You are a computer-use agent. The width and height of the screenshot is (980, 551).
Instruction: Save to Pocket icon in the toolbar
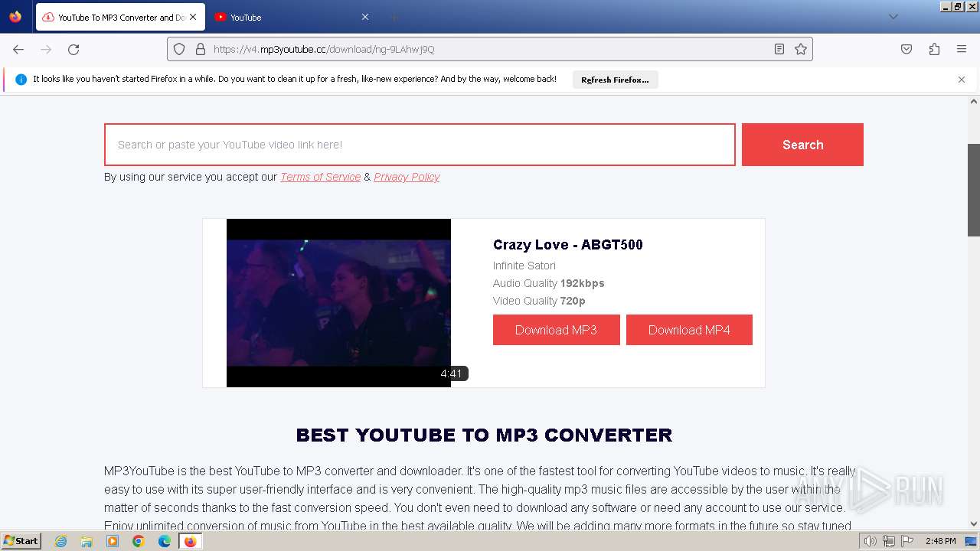pos(906,49)
